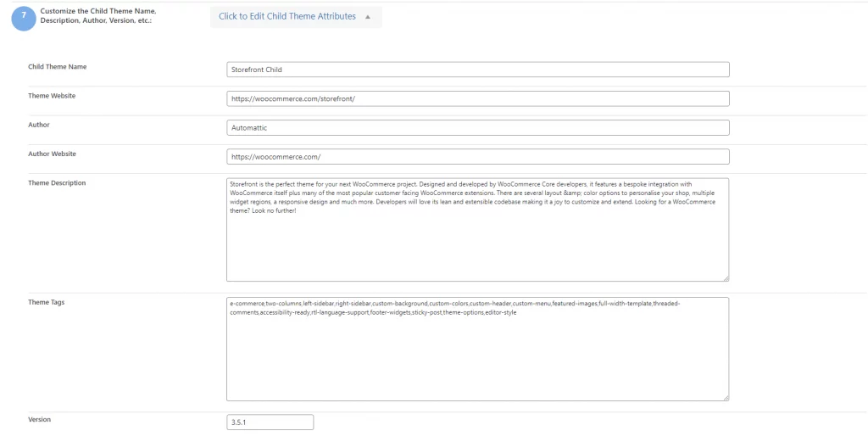Click the Child Theme Name label
This screenshot has width=868, height=442.
[x=58, y=66]
